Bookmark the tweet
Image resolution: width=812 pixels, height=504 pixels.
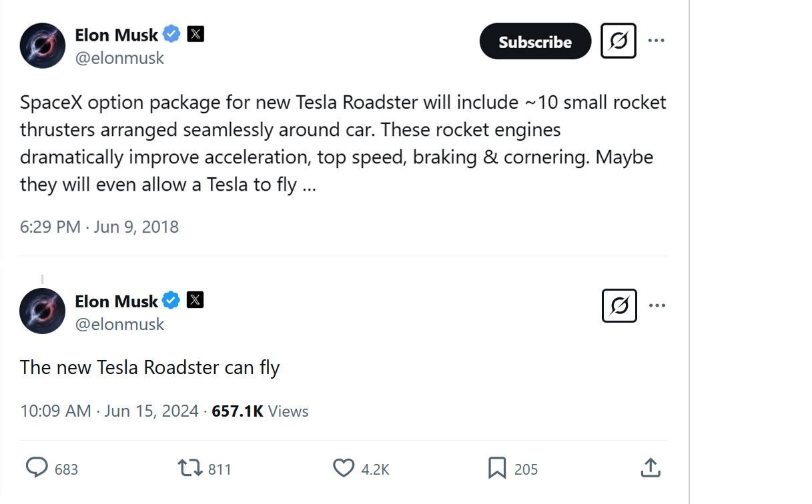coord(497,468)
